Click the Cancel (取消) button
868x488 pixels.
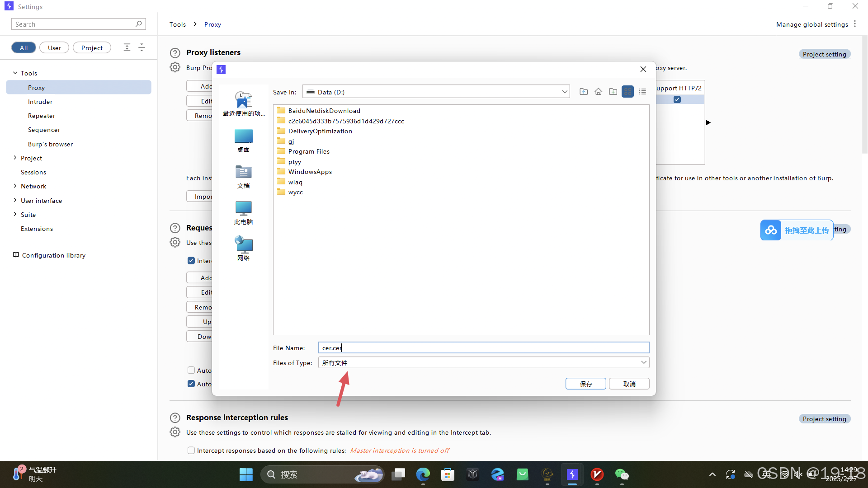coord(629,384)
